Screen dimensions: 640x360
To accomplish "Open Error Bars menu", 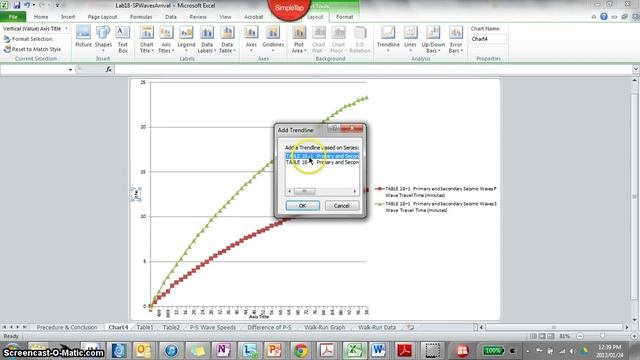I will click(456, 39).
